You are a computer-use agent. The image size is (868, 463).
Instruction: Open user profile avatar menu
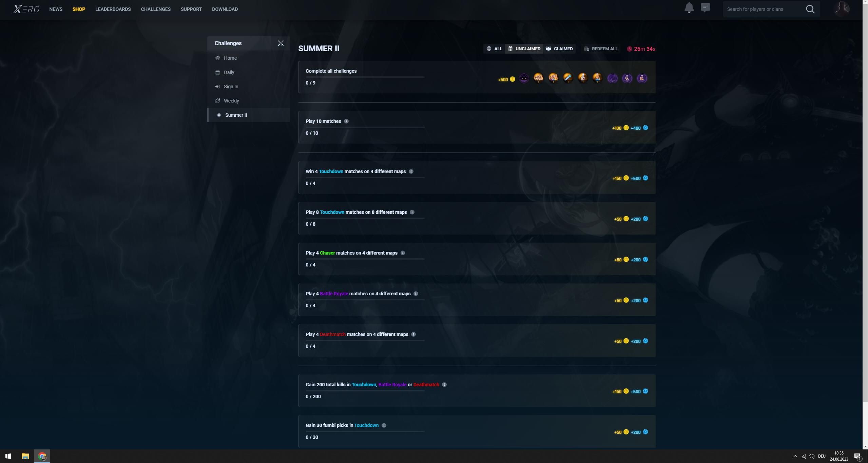coord(842,9)
